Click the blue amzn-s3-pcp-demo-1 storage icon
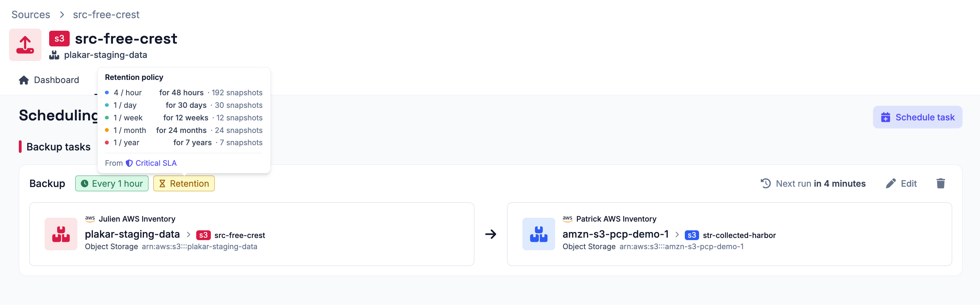980x305 pixels. click(539, 234)
